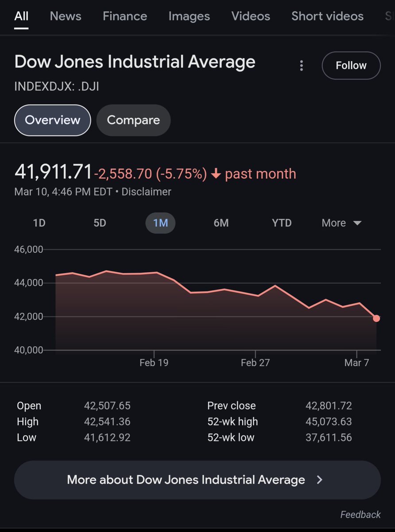Open More about Dow Jones Industrial Average
This screenshot has width=395, height=532.
(197, 480)
